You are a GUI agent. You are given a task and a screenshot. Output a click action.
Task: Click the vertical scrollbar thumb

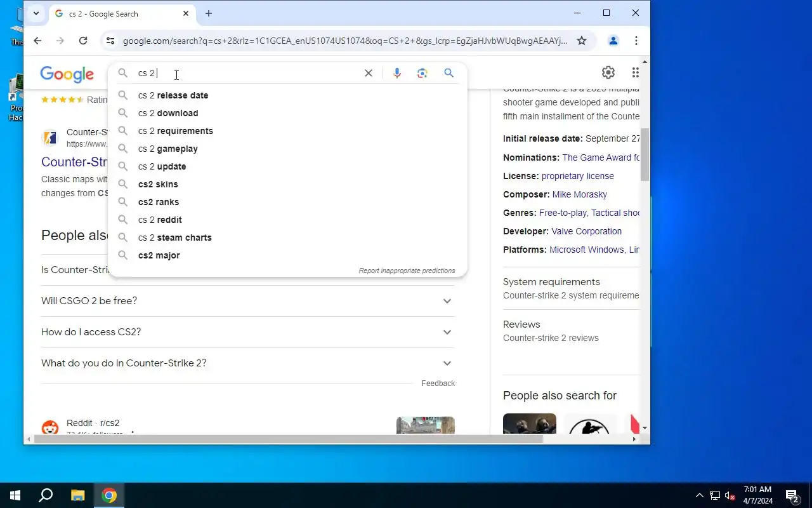pos(645,154)
